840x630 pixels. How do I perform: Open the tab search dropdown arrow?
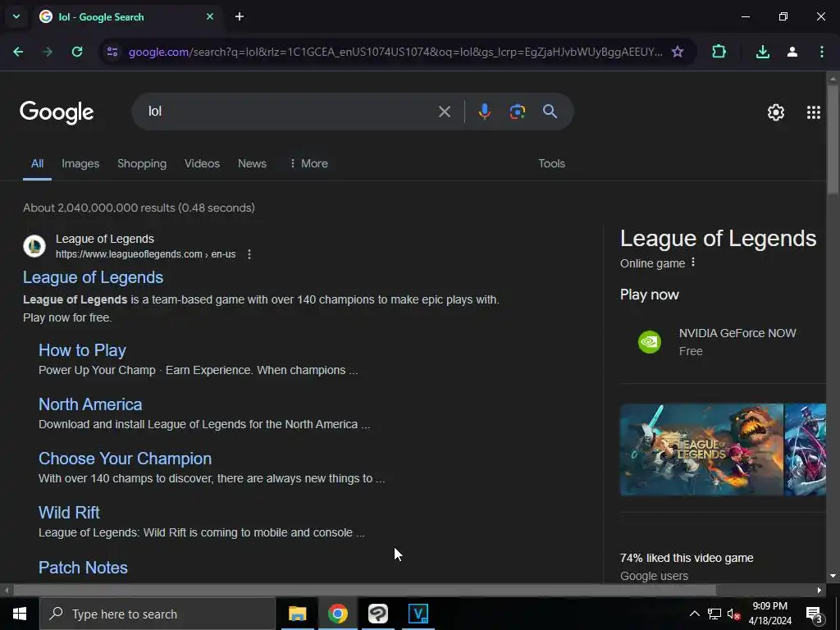[16, 16]
